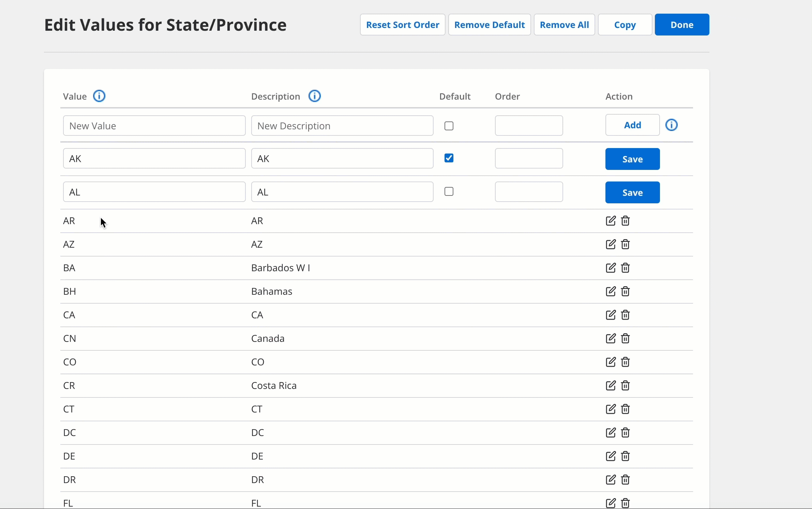This screenshot has height=509, width=812.
Task: Click the Order field for new value
Action: click(x=529, y=126)
